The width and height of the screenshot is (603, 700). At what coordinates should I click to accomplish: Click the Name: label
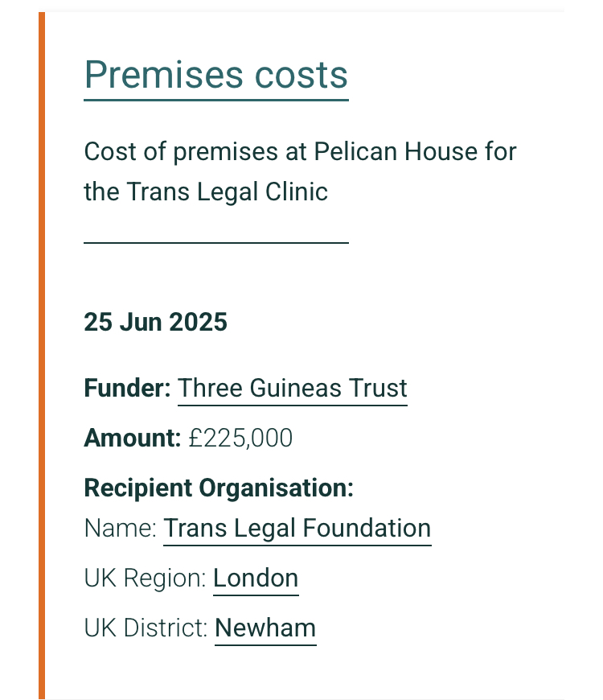(x=120, y=529)
